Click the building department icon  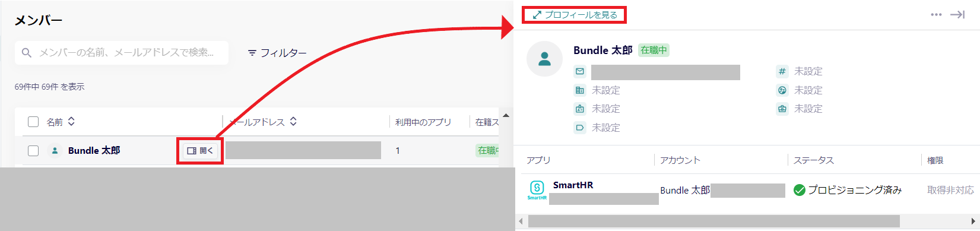pyautogui.click(x=580, y=90)
